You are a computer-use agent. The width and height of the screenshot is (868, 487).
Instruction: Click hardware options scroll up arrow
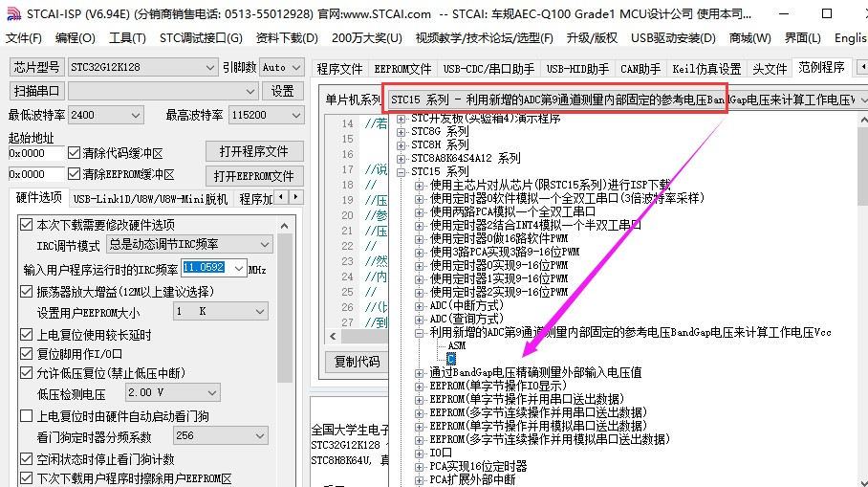click(285, 226)
